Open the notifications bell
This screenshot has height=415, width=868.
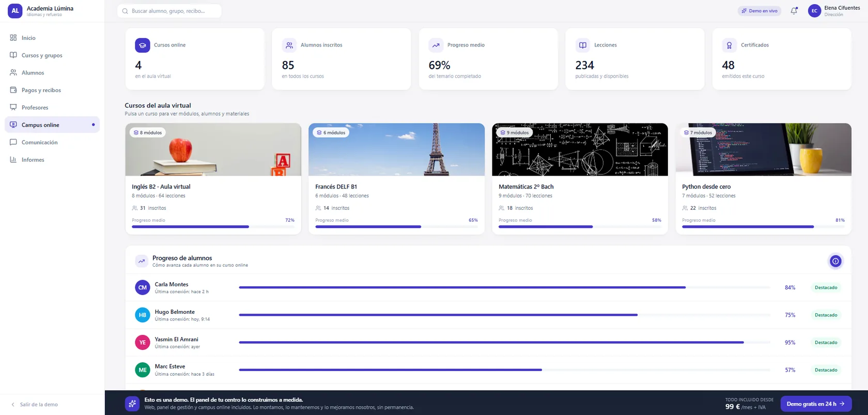(x=794, y=11)
